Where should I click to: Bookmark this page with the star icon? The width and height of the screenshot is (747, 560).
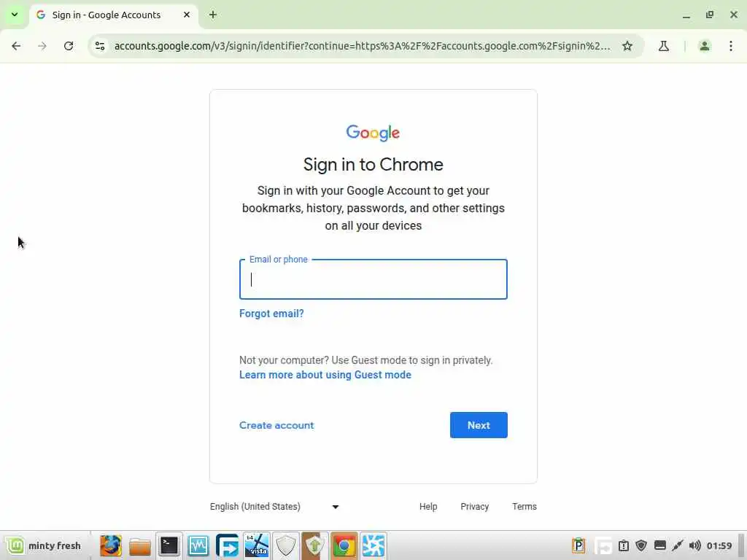(627, 46)
